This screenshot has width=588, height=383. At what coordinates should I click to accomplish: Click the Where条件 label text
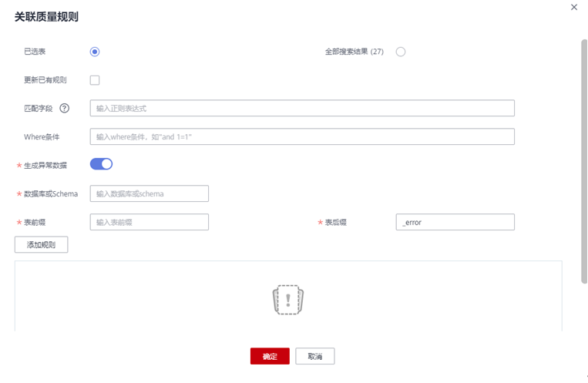pyautogui.click(x=42, y=136)
